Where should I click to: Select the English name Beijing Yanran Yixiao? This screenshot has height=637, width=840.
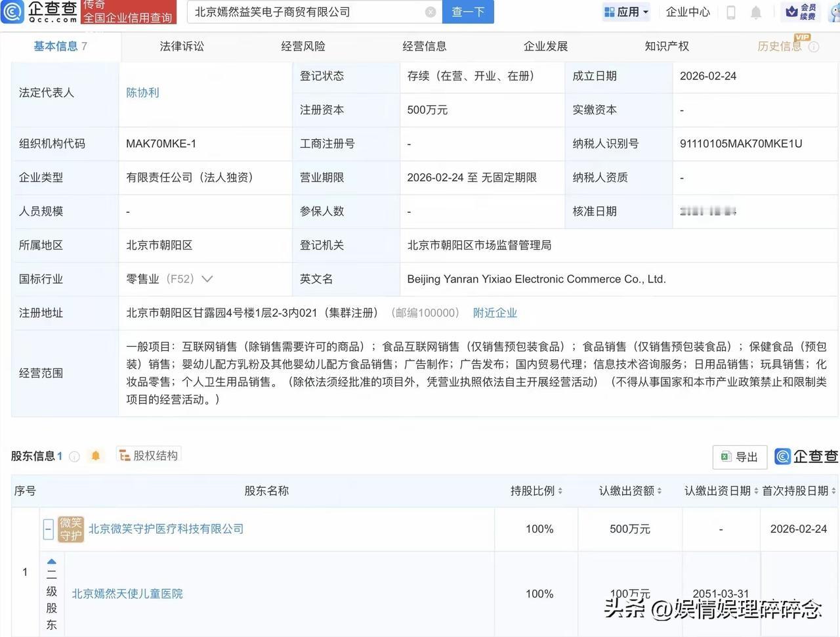click(x=536, y=279)
